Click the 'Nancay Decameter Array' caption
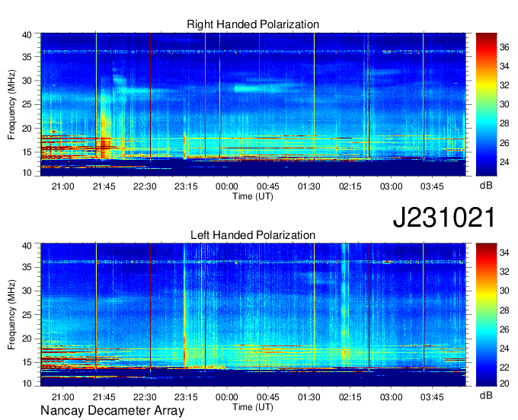 pyautogui.click(x=112, y=411)
